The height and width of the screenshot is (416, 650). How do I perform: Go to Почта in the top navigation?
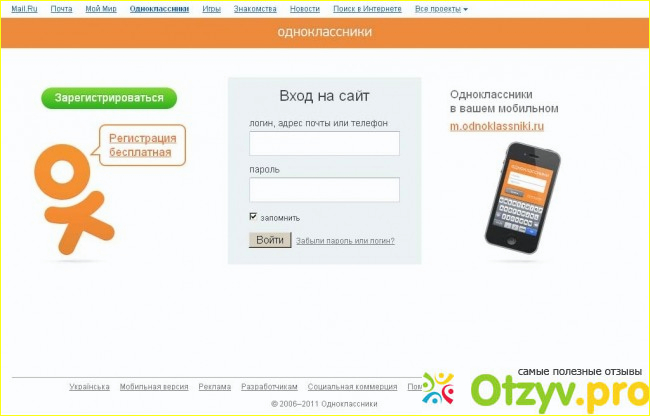click(62, 8)
